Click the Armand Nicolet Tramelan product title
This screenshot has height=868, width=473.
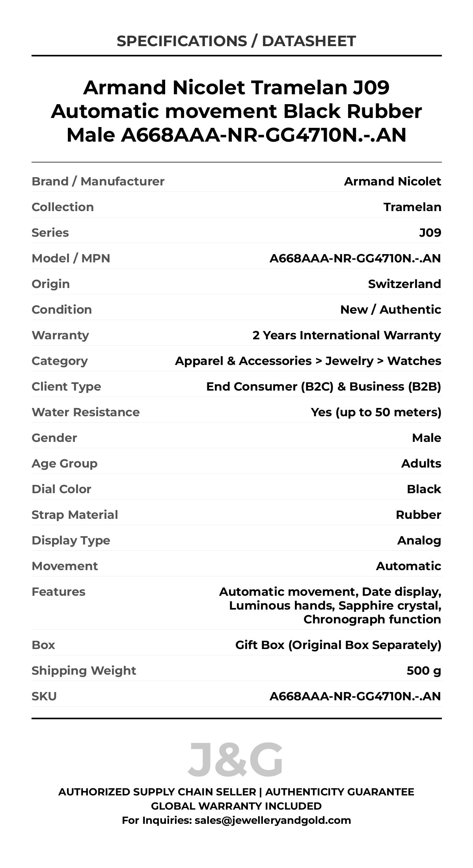(x=236, y=111)
